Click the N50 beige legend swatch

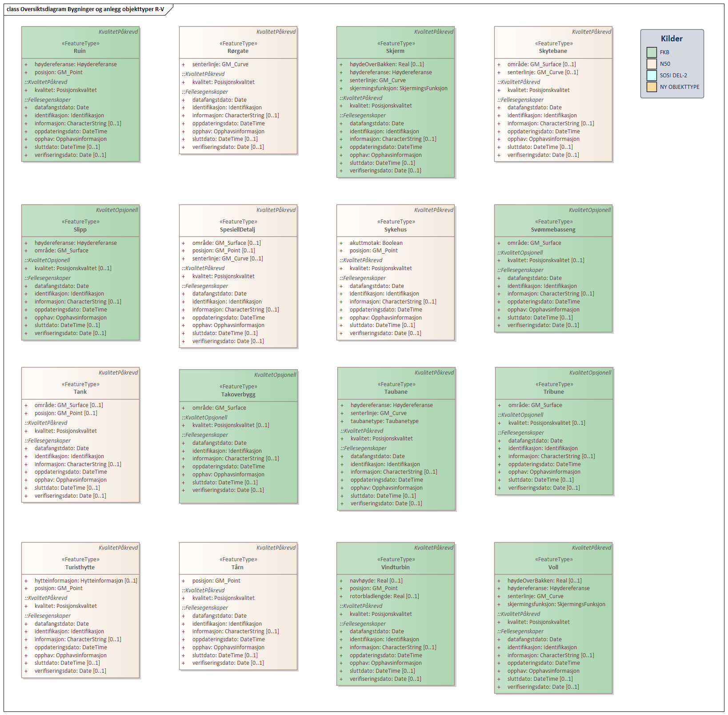[652, 64]
